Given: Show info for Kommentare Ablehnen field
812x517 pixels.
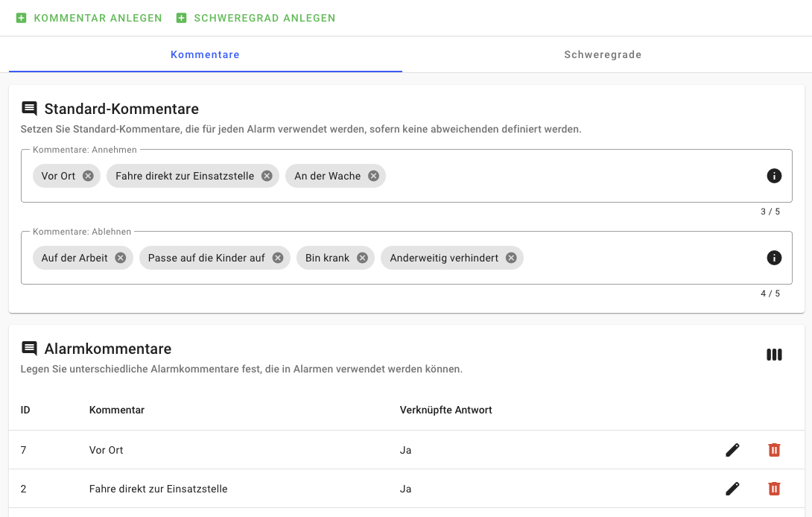Looking at the screenshot, I should [x=774, y=258].
